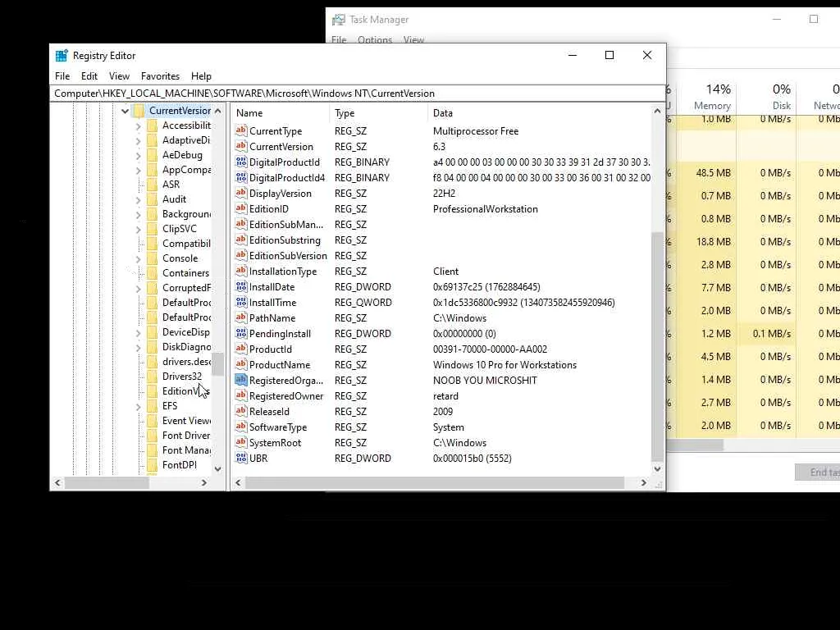Click the AeDebug folder icon

point(152,155)
